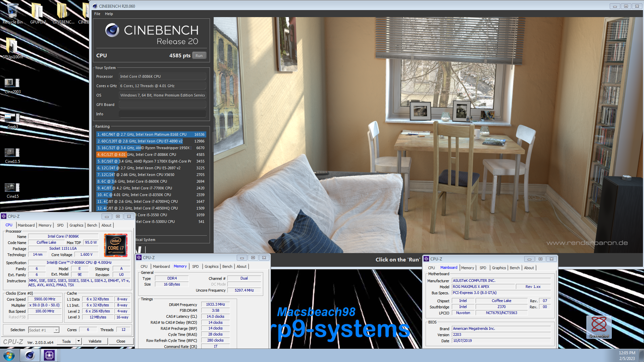
Task: Switch to Mainboard tab in CPU-Z CPU window
Action: pyautogui.click(x=26, y=225)
